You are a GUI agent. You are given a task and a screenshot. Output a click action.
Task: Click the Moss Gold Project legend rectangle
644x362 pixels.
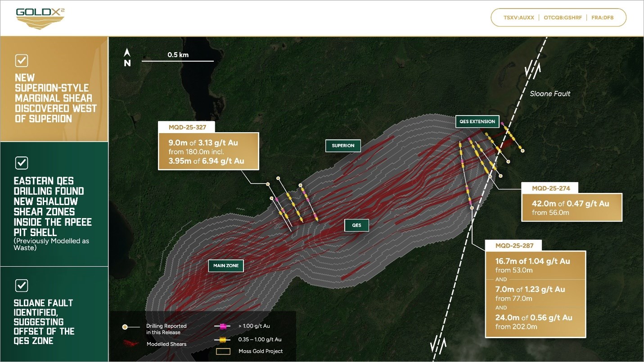224,351
